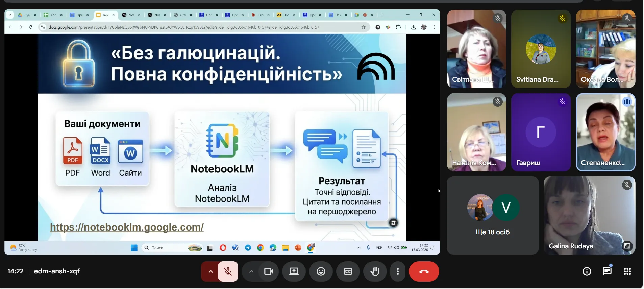Image resolution: width=644 pixels, height=289 pixels.
Task: Open the in-call chat panel
Action: point(607,271)
